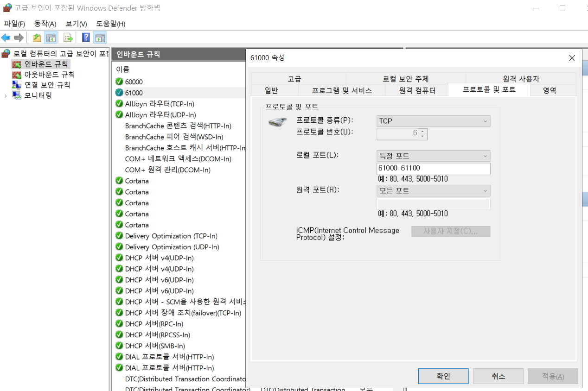The image size is (588, 391).
Task: Click the Export List toolbar icon
Action: pyautogui.click(x=68, y=38)
